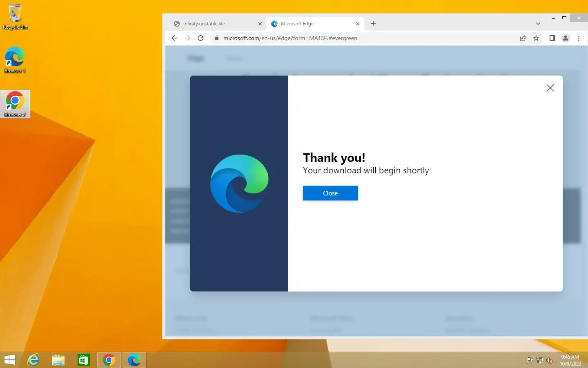
Task: Expand the tab search dropdown arrow
Action: coord(538,24)
